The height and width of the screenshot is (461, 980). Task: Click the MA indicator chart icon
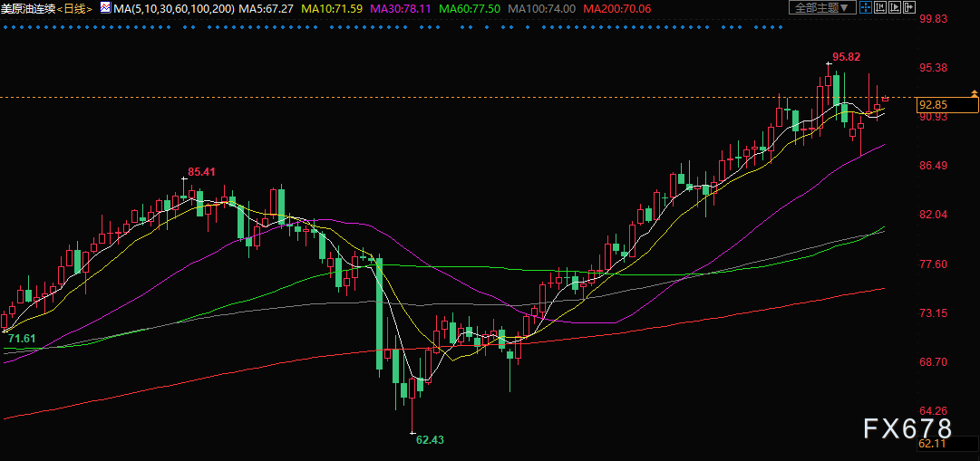pos(105,8)
